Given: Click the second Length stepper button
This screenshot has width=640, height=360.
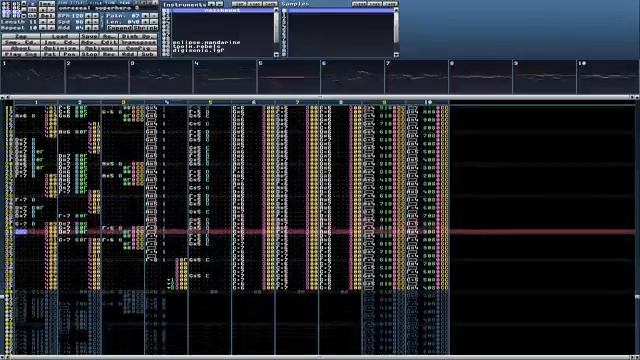Looking at the screenshot, I should pos(51,22).
